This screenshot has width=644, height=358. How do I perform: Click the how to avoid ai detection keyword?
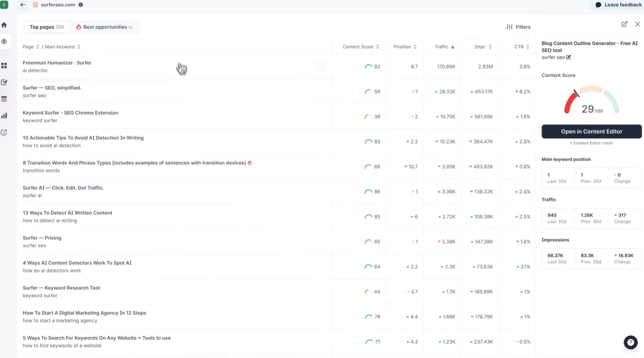(x=52, y=146)
